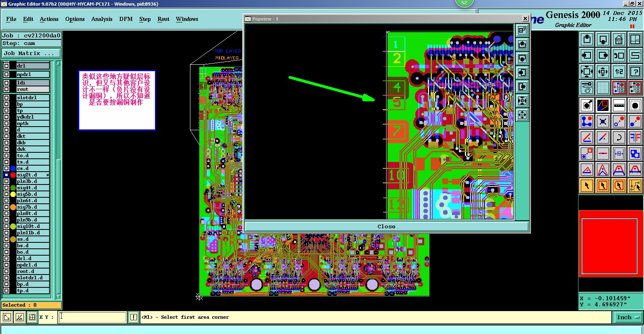Open the Options menu
Screen dimensions: 644x334
click(x=75, y=19)
